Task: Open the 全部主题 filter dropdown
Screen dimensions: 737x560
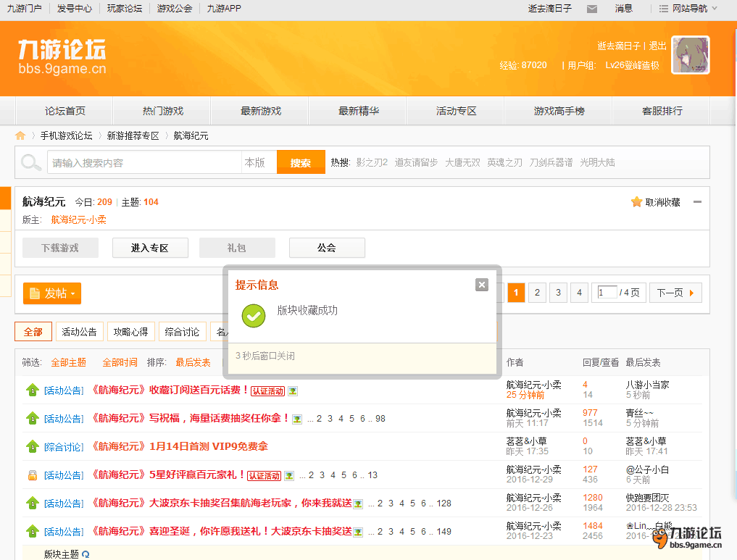Action: (x=69, y=362)
